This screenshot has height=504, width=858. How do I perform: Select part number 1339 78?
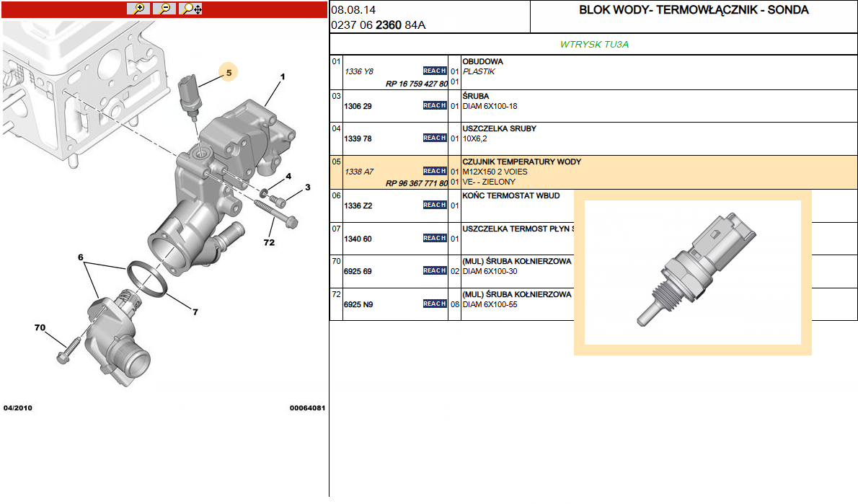pos(358,139)
